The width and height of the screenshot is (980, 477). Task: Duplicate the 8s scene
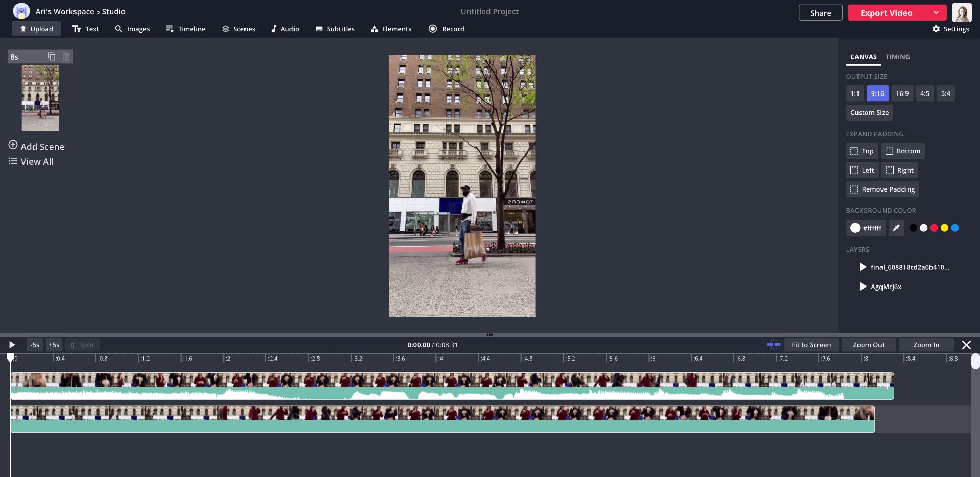[52, 56]
